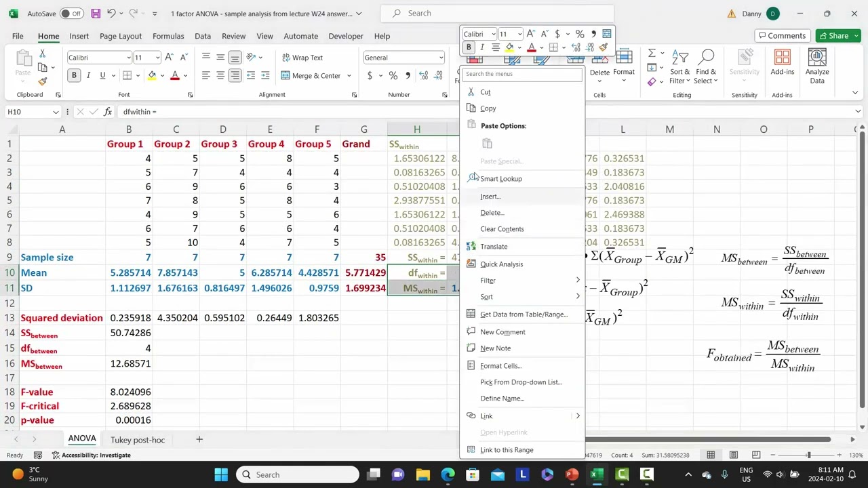Click the ribbon Decrease Font Size icon
Screen dimensions: 868x488
pyautogui.click(x=184, y=58)
